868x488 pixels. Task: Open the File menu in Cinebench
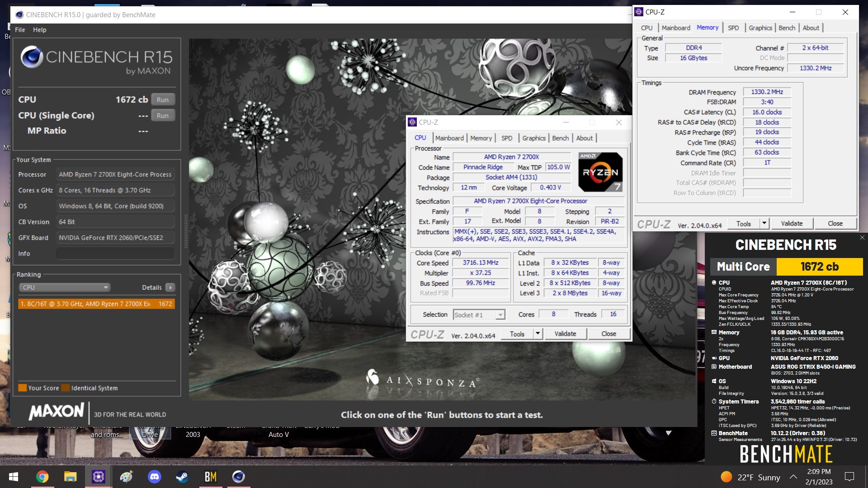coord(20,30)
